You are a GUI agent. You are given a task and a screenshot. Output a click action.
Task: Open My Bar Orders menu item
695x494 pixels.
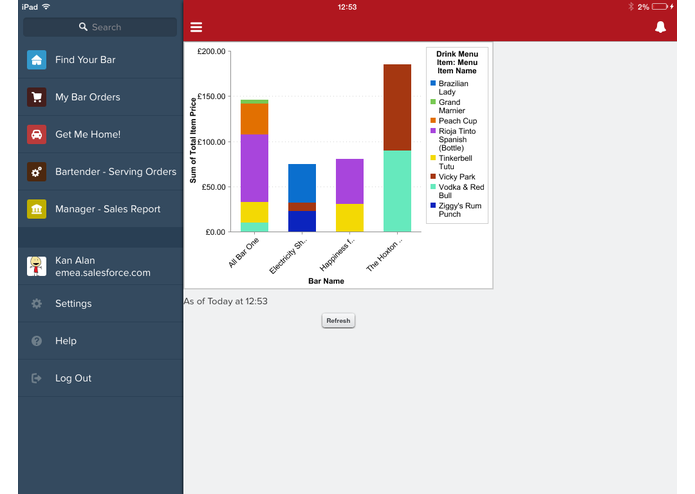[x=101, y=97]
